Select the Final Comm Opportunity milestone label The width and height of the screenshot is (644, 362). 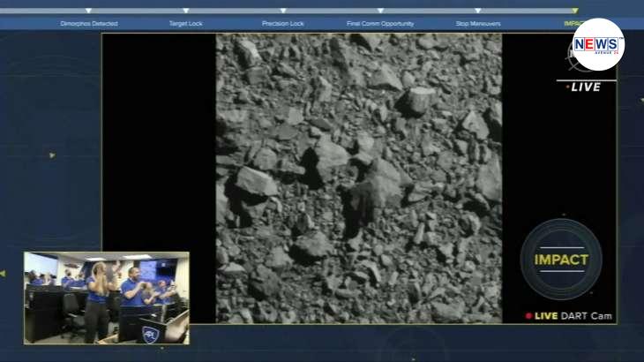(380, 24)
